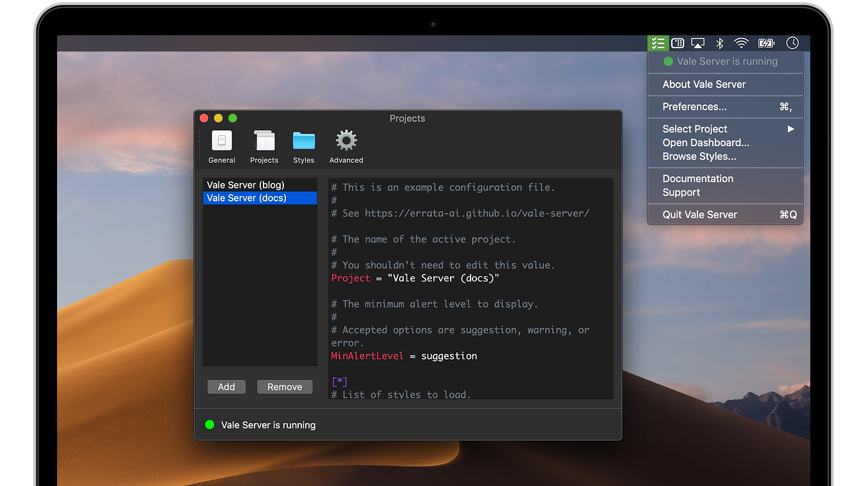Screen dimensions: 868x486
Task: Select Vale Server (blog) in project list
Action: [x=246, y=185]
